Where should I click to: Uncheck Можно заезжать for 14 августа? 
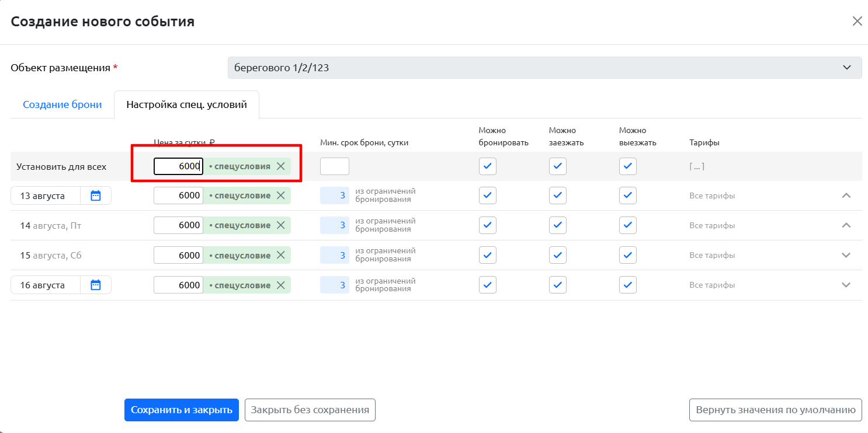tap(558, 225)
